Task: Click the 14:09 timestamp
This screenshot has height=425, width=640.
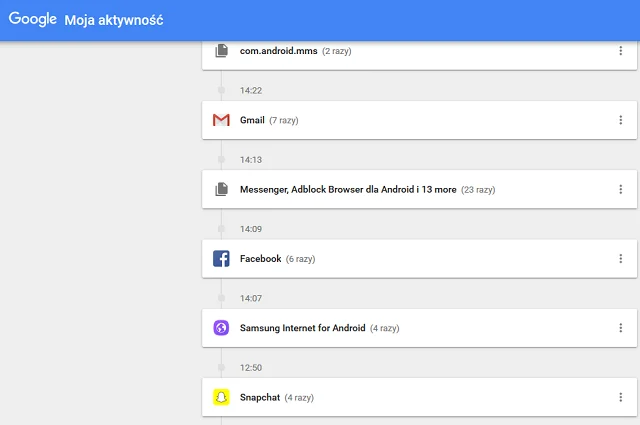Action: click(251, 229)
